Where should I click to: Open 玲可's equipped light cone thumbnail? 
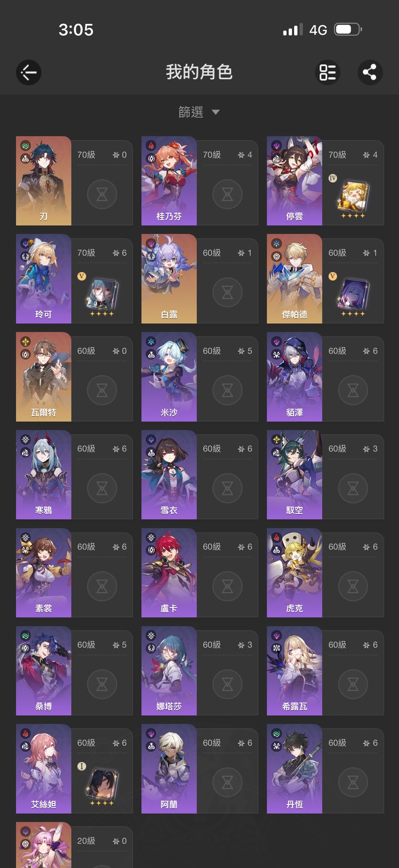102,294
